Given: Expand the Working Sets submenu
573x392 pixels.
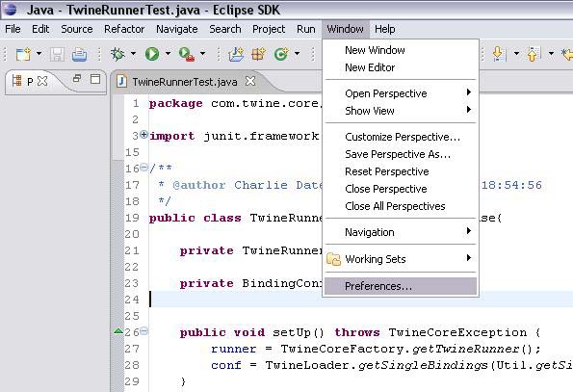Looking at the screenshot, I should tap(401, 259).
